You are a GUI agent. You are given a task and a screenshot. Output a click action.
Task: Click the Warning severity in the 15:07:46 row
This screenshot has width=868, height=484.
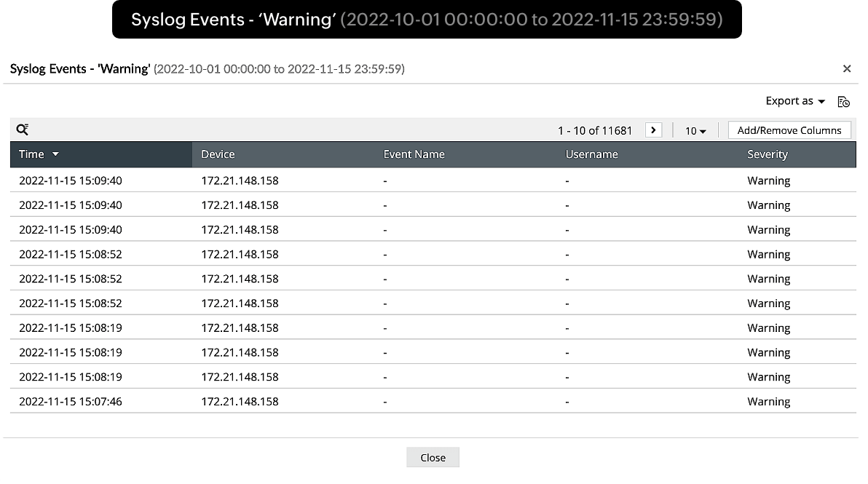click(x=768, y=401)
